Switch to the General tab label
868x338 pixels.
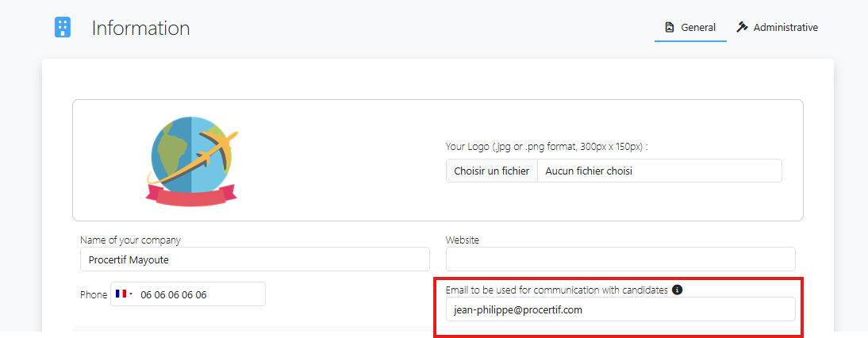698,28
